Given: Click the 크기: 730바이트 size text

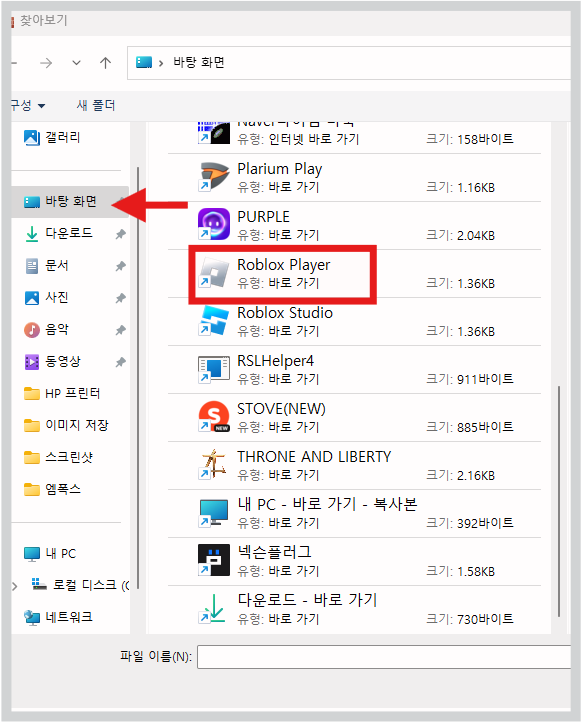Looking at the screenshot, I should pos(470,619).
